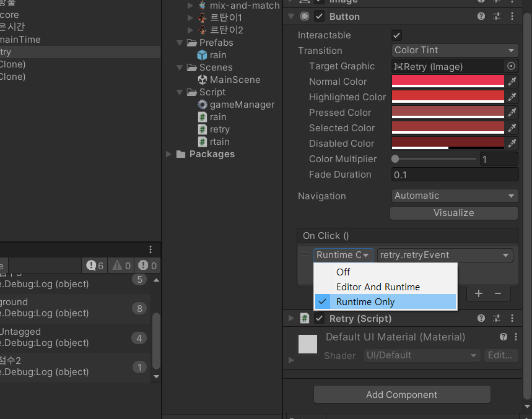Open the Navigation Automatic dropdown

point(455,196)
